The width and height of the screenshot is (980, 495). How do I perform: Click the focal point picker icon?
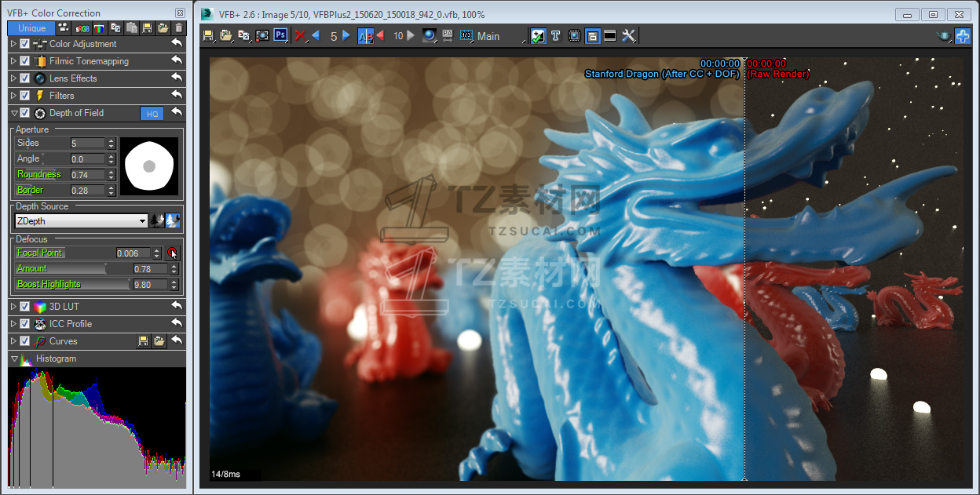pos(173,253)
